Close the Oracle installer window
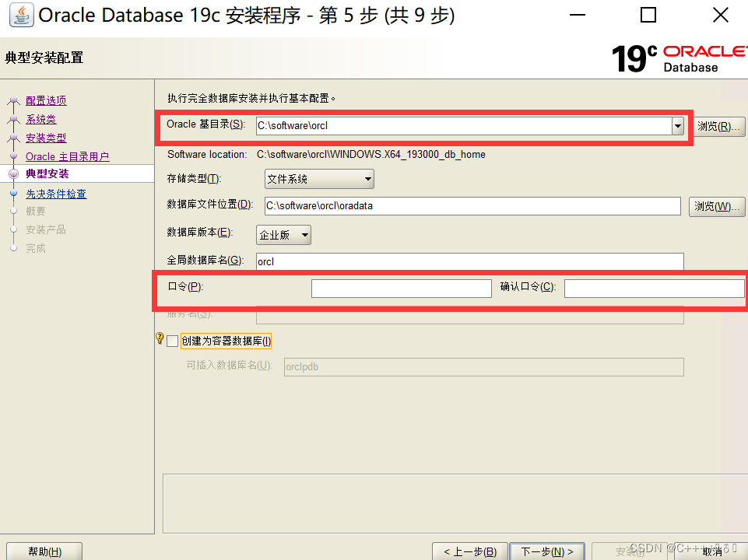 (720, 15)
